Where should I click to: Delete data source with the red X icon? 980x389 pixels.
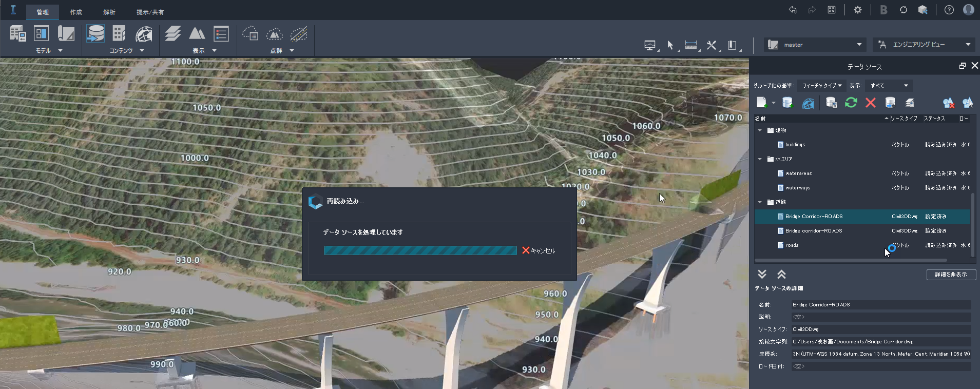click(x=871, y=103)
